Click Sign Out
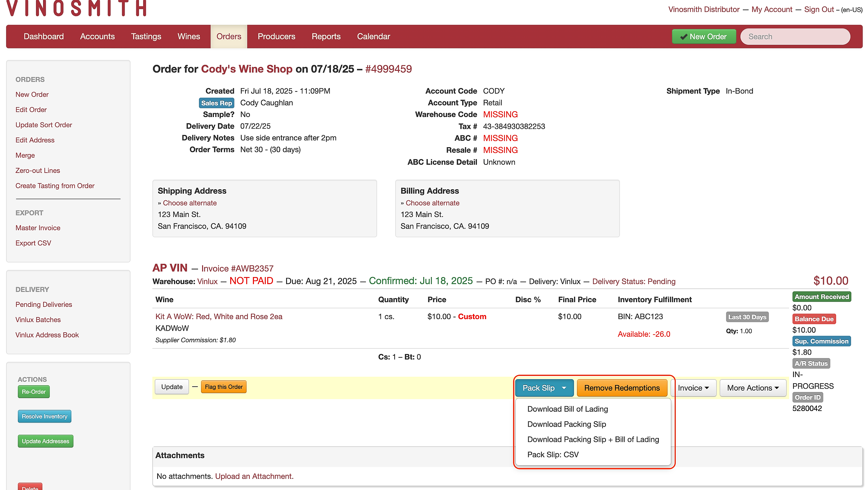The width and height of the screenshot is (868, 490). [819, 9]
